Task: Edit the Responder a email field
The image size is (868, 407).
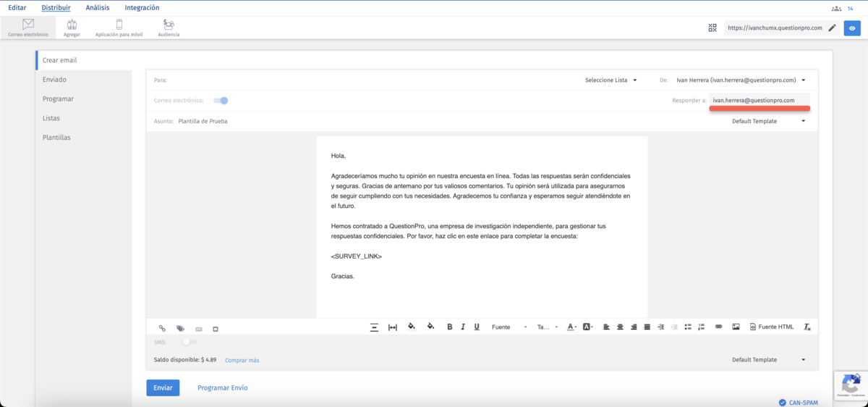Action: tap(759, 100)
